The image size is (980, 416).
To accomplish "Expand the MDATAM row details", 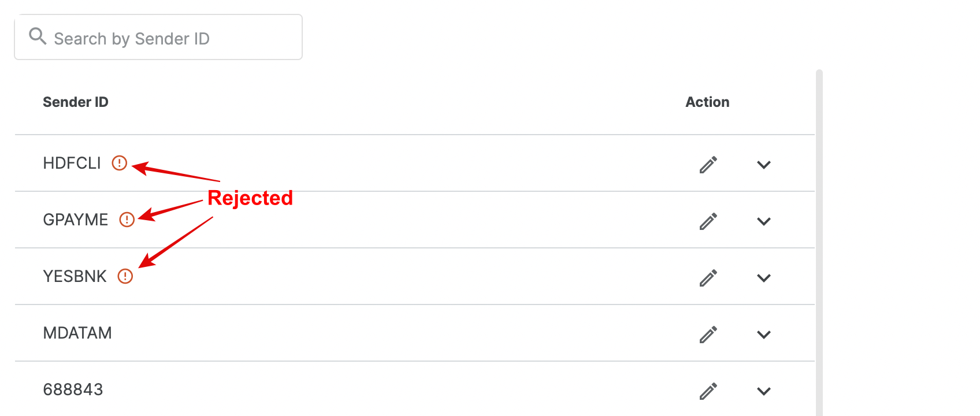I will click(764, 335).
